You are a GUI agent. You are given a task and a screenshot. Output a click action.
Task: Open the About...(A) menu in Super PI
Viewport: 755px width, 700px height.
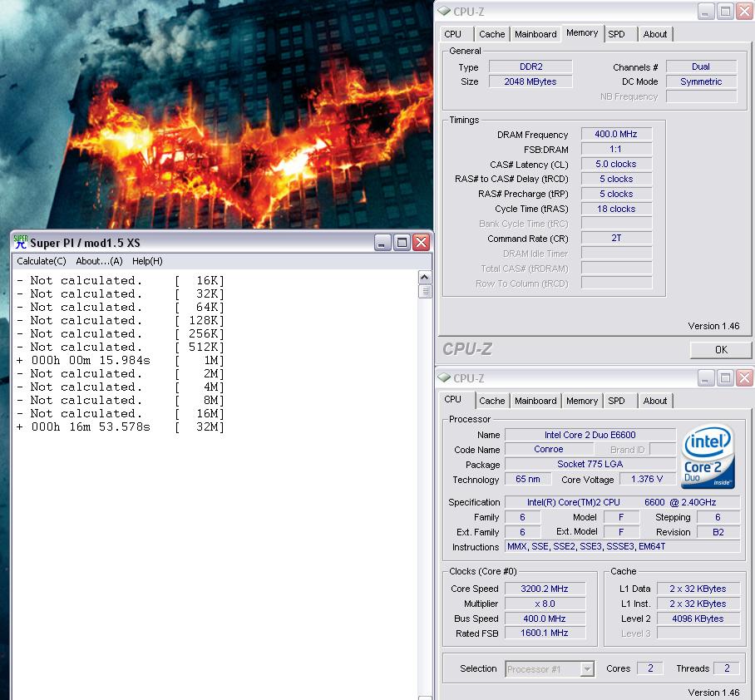tap(99, 261)
